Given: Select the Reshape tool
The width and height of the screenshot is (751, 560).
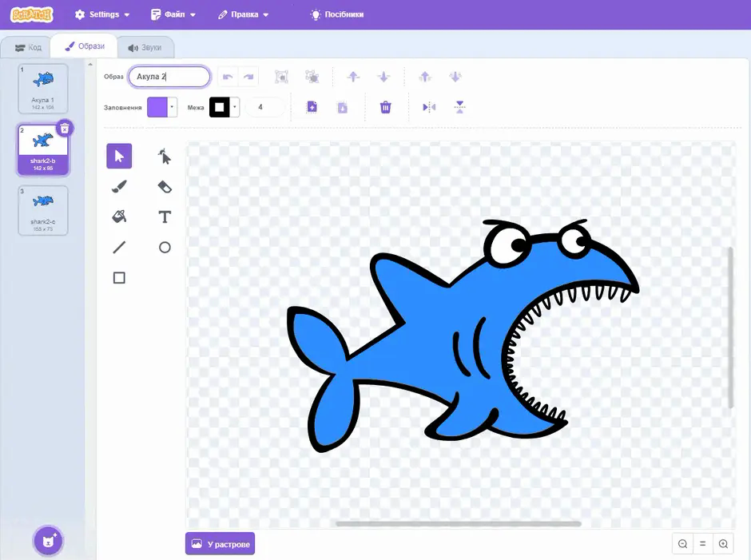Looking at the screenshot, I should (x=165, y=156).
